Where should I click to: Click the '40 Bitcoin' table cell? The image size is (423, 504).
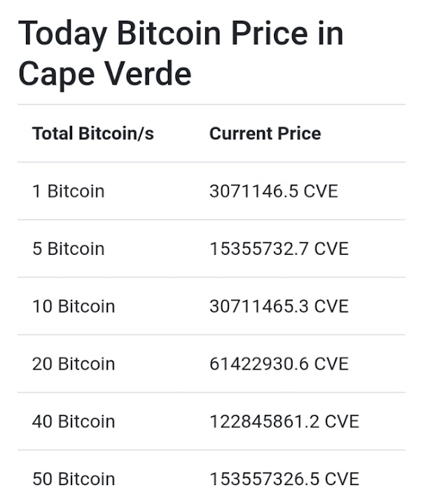[x=74, y=421]
